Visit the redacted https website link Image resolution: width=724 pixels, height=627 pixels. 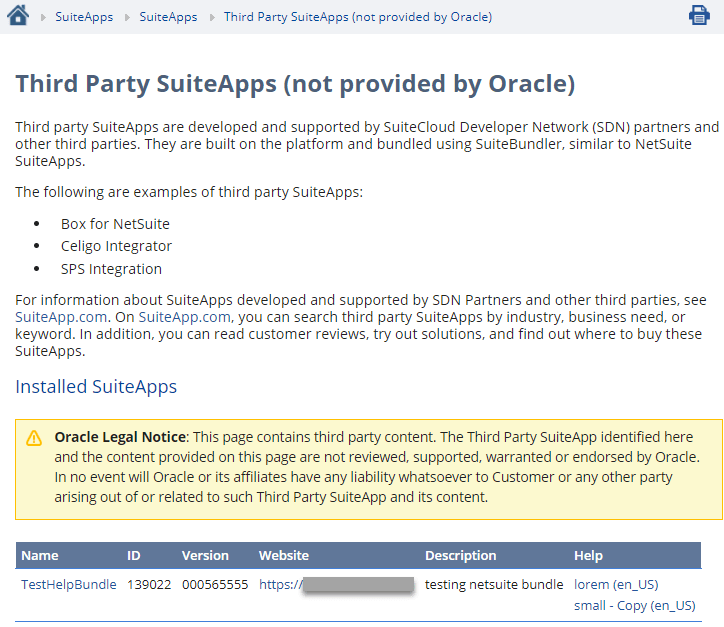click(x=336, y=585)
